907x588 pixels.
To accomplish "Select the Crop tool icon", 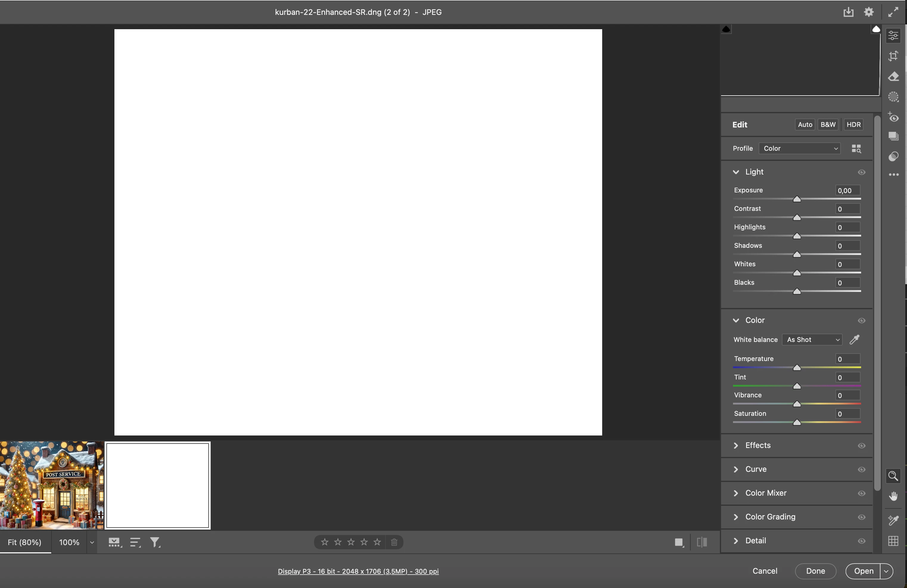I will click(x=893, y=56).
